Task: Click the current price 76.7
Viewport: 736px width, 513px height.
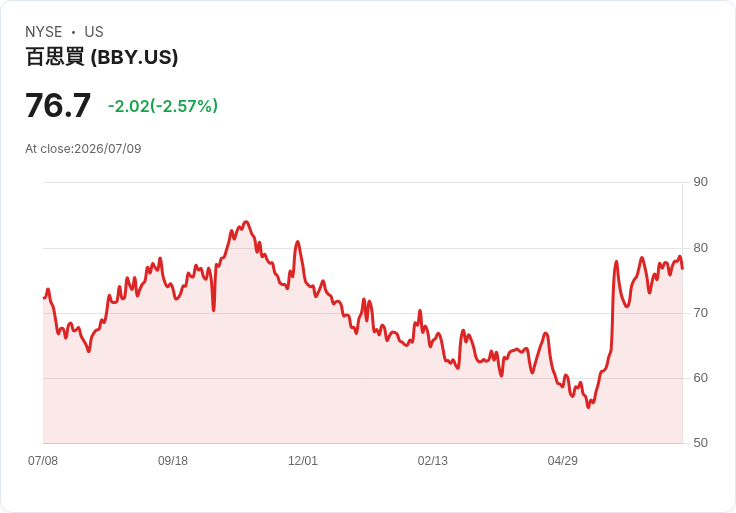Action: [x=58, y=106]
